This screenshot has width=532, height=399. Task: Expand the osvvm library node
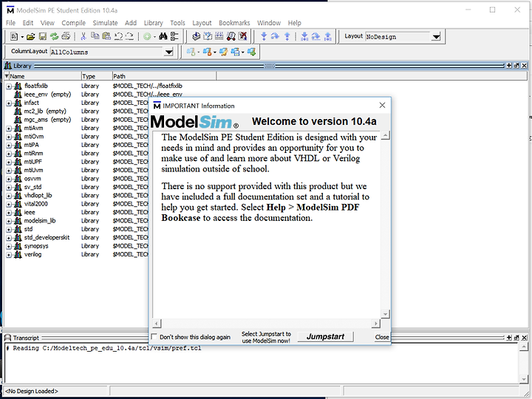click(9, 179)
